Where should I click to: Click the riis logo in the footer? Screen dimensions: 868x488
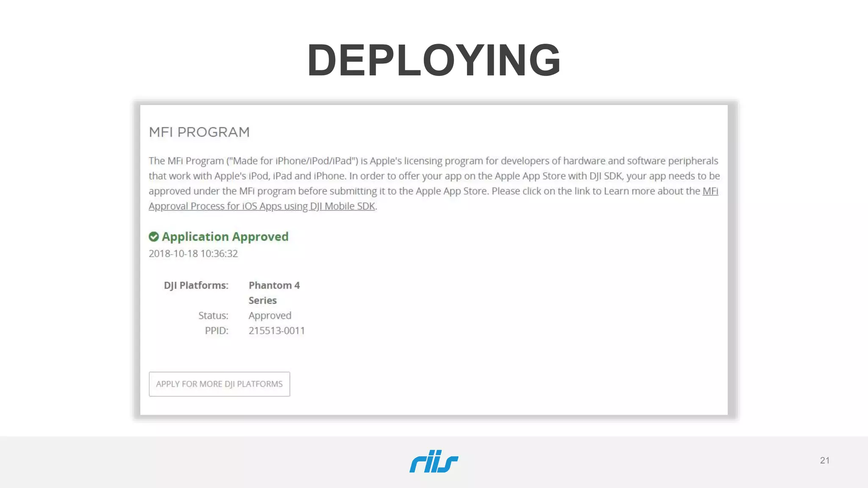point(434,461)
